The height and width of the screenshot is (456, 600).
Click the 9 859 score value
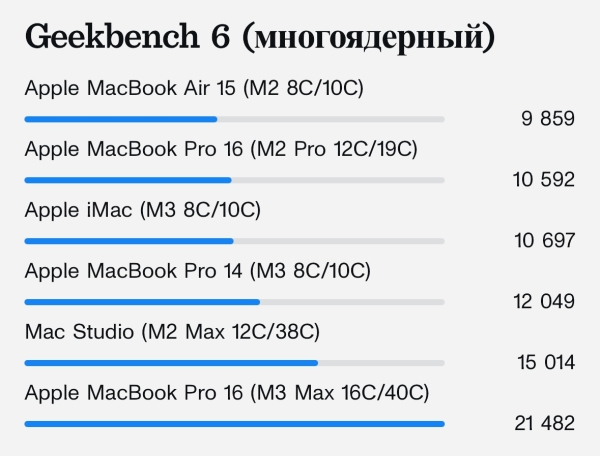pyautogui.click(x=548, y=118)
